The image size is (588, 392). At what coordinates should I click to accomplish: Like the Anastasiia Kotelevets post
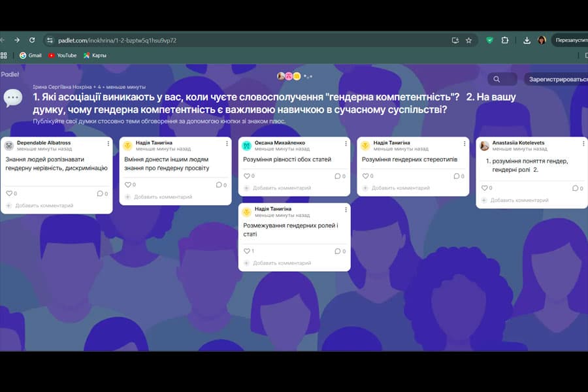(485, 188)
